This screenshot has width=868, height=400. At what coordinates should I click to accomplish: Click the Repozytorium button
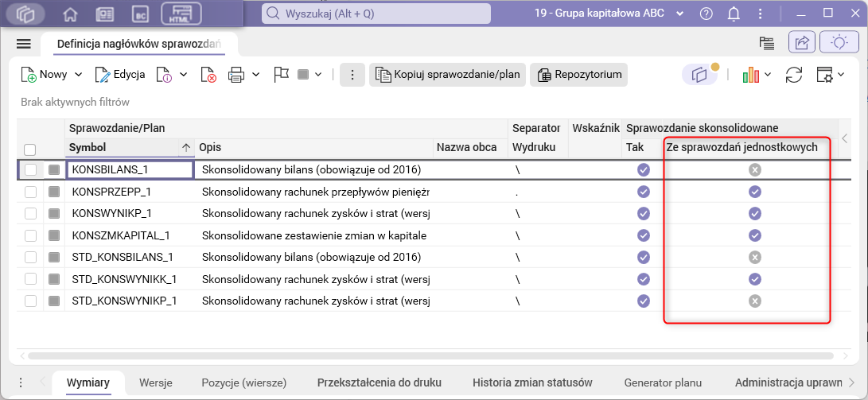579,75
